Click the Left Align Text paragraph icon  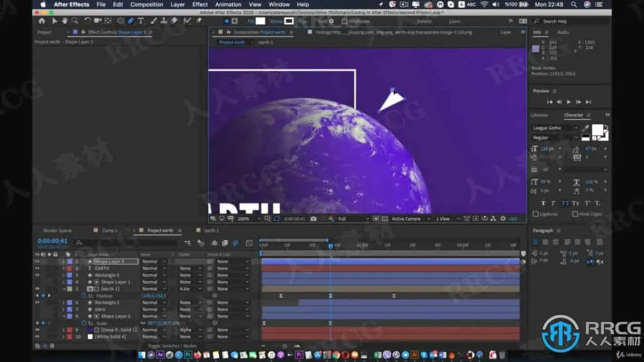pos(535,242)
